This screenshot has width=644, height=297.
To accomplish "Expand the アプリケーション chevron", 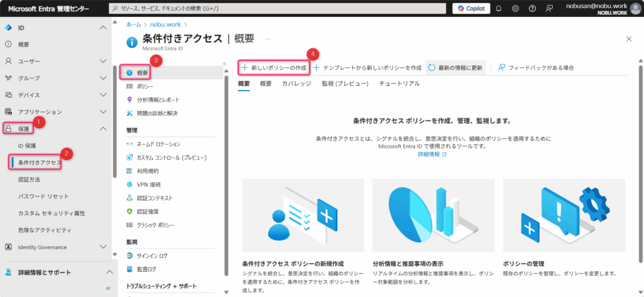I will point(104,112).
